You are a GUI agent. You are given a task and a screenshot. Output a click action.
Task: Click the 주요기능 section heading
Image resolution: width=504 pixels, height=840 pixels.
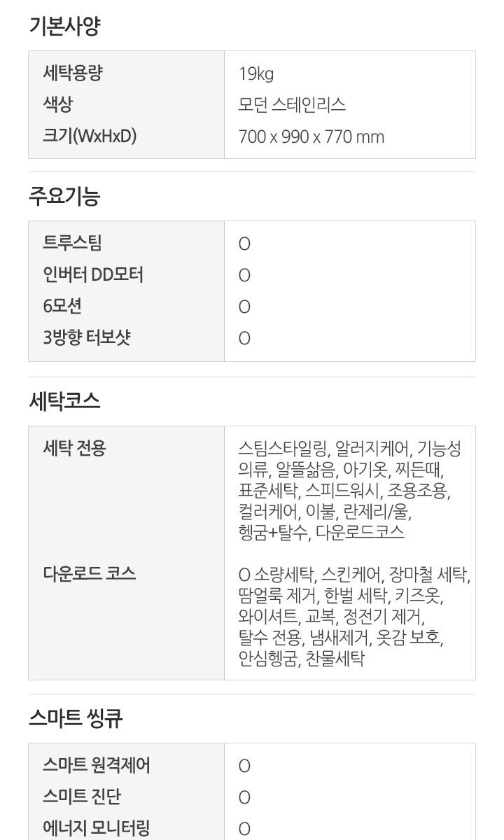(x=64, y=197)
